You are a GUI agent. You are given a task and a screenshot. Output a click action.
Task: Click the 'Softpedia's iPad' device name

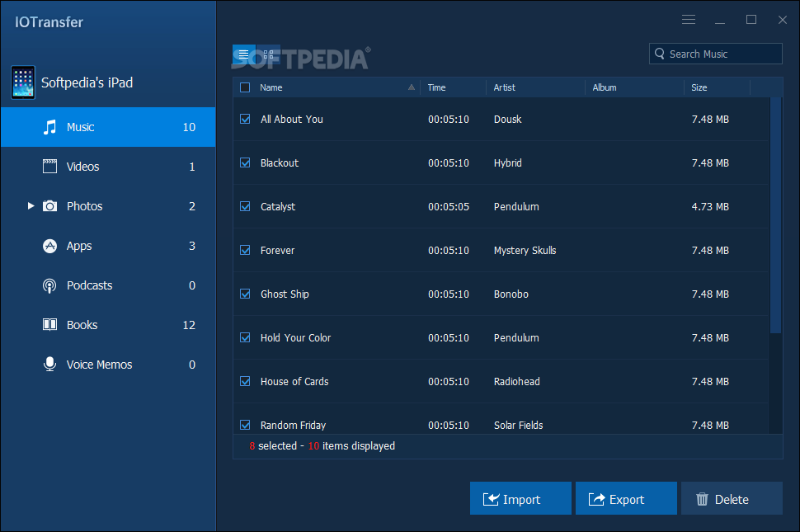pyautogui.click(x=87, y=82)
